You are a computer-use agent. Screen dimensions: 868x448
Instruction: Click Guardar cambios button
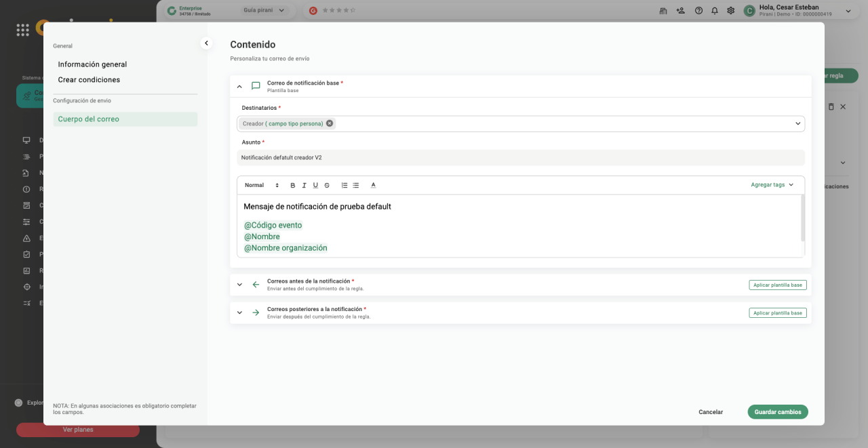click(777, 412)
